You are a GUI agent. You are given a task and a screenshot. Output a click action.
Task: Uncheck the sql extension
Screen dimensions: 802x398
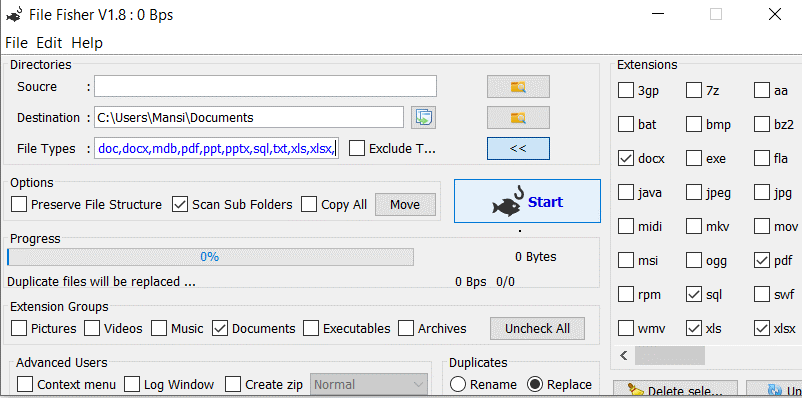coord(694,294)
